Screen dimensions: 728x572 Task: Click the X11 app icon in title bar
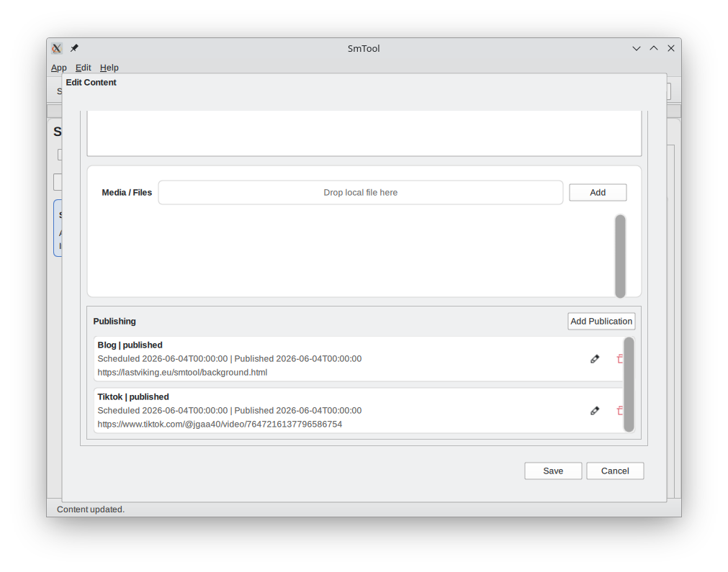point(57,48)
